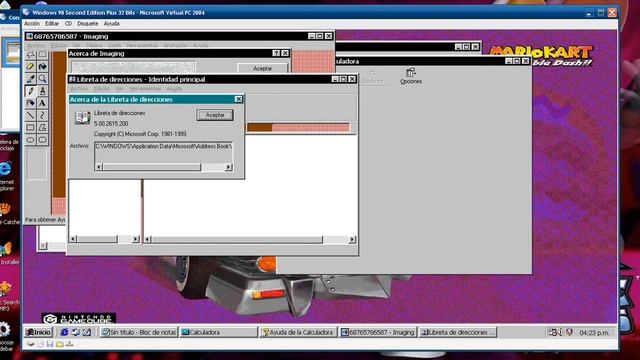
Task: Open the Editar menu in Virtual PC
Action: 52,24
